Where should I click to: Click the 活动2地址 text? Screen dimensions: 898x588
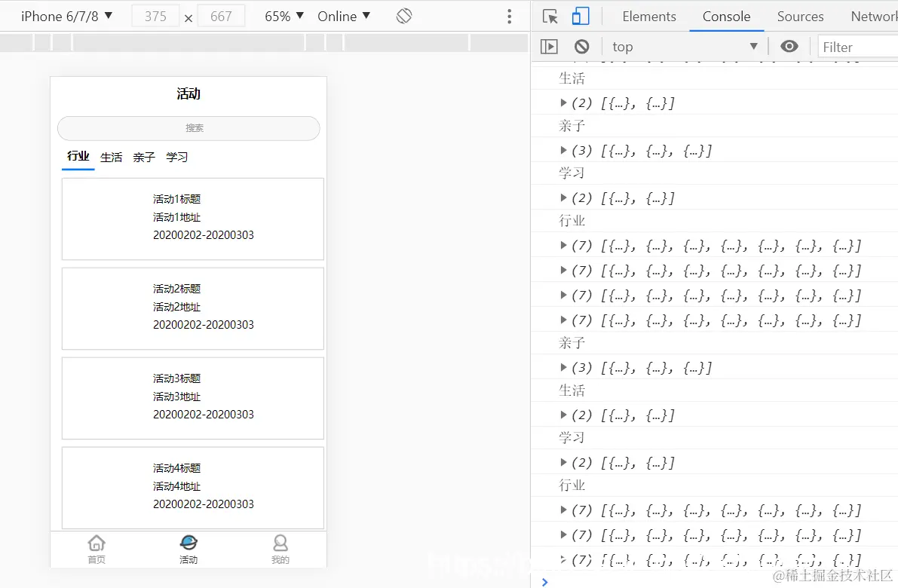pos(176,307)
